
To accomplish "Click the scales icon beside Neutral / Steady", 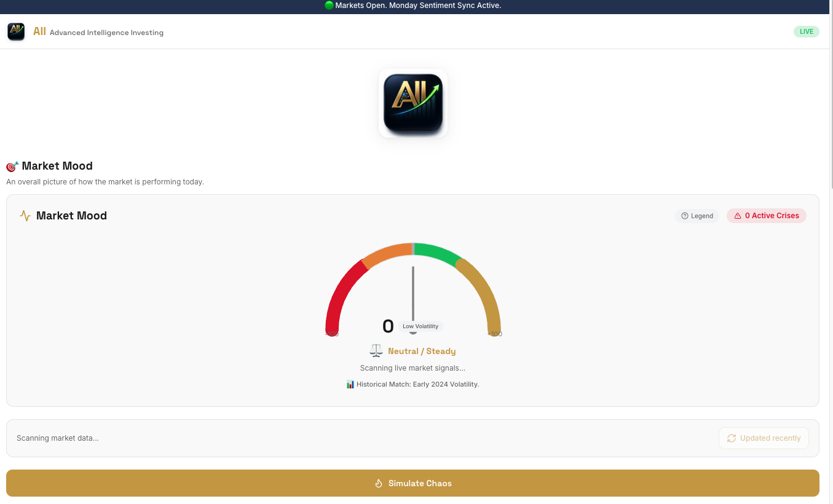I will [x=376, y=350].
